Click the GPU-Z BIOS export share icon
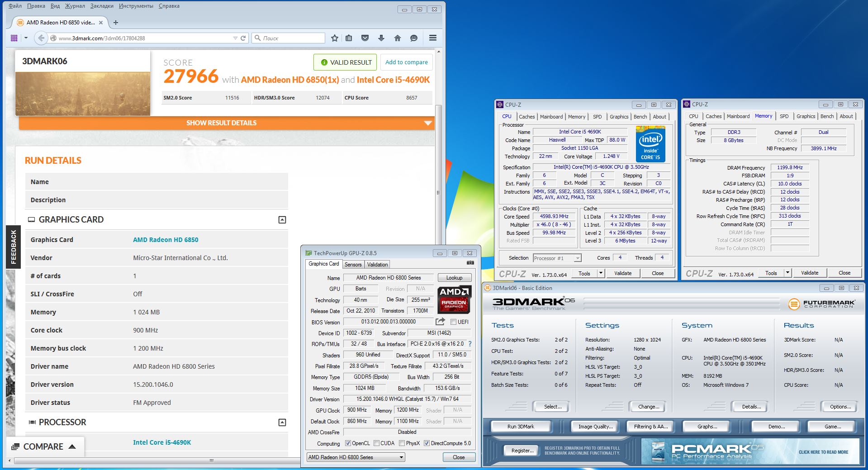The image size is (868, 470). [x=440, y=322]
